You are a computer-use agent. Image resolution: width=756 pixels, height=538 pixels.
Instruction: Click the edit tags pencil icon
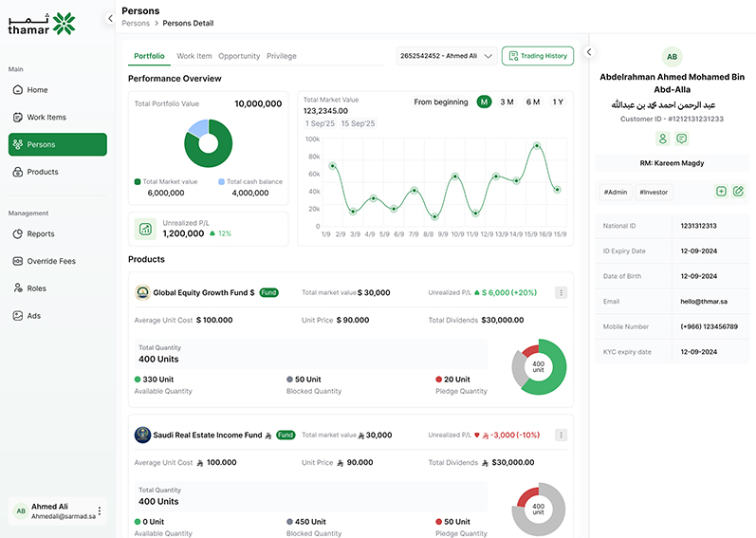738,192
